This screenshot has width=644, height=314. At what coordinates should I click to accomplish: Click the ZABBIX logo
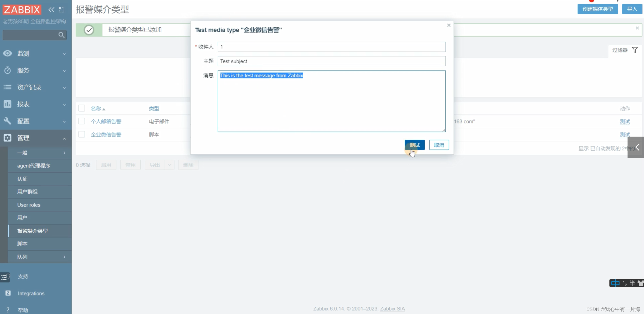tap(22, 10)
